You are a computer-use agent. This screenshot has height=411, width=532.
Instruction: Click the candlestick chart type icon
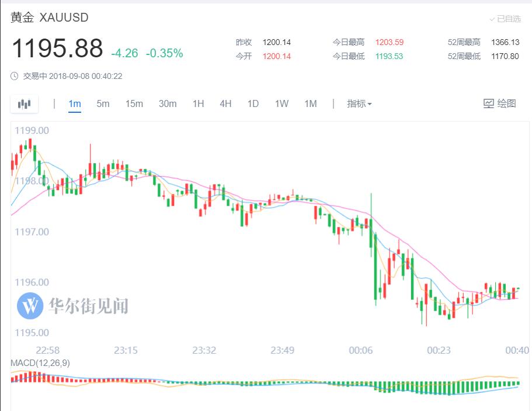tap(24, 104)
